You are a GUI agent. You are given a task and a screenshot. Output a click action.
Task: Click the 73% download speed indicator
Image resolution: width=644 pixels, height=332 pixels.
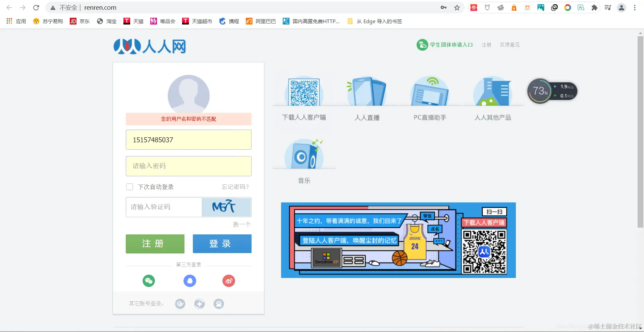(x=539, y=91)
